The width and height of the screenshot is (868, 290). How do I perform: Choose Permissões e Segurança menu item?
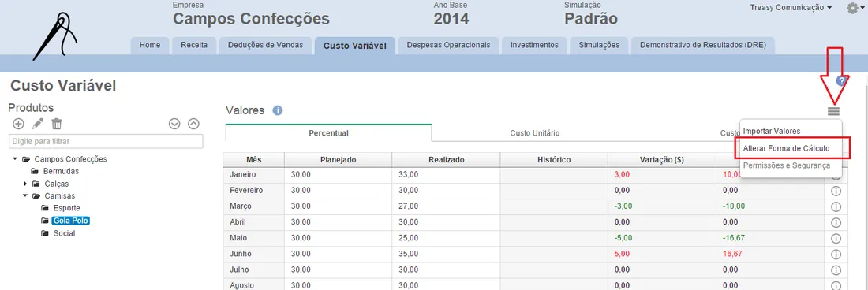pyautogui.click(x=786, y=165)
